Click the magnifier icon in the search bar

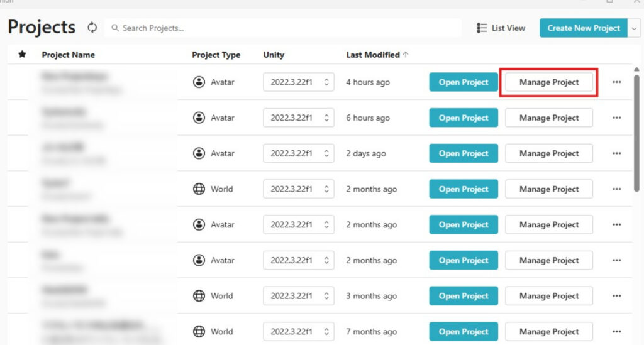(x=115, y=28)
